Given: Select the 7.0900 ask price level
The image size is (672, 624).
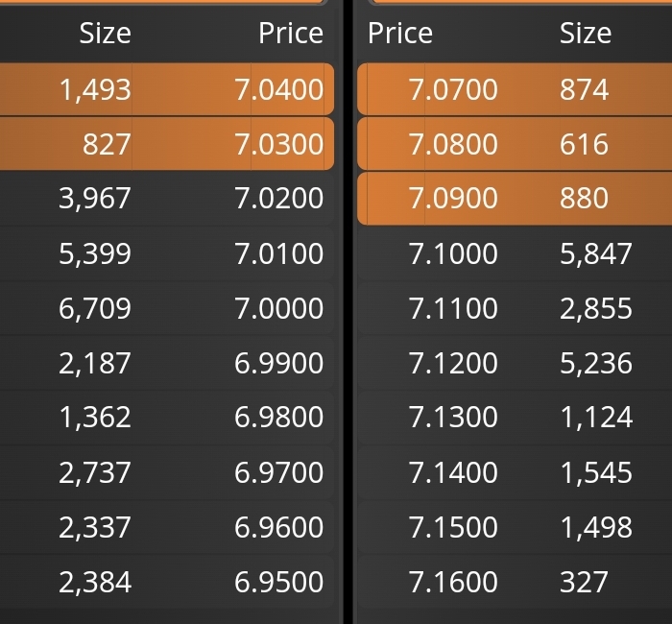Looking at the screenshot, I should pos(515,198).
